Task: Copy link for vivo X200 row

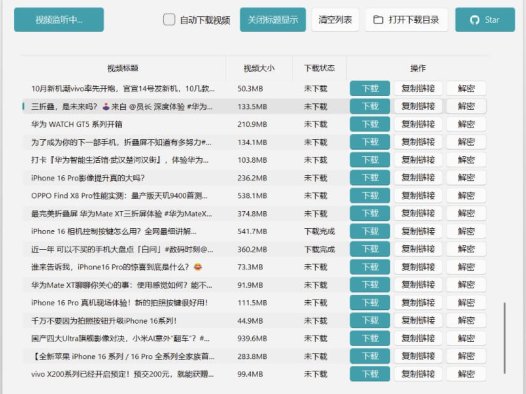Action: tap(418, 374)
